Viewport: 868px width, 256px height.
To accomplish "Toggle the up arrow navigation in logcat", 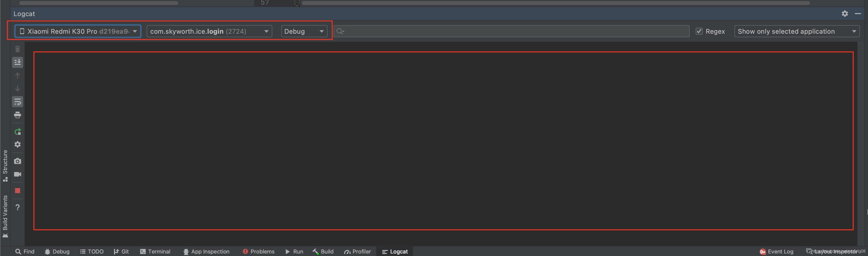I will (18, 75).
